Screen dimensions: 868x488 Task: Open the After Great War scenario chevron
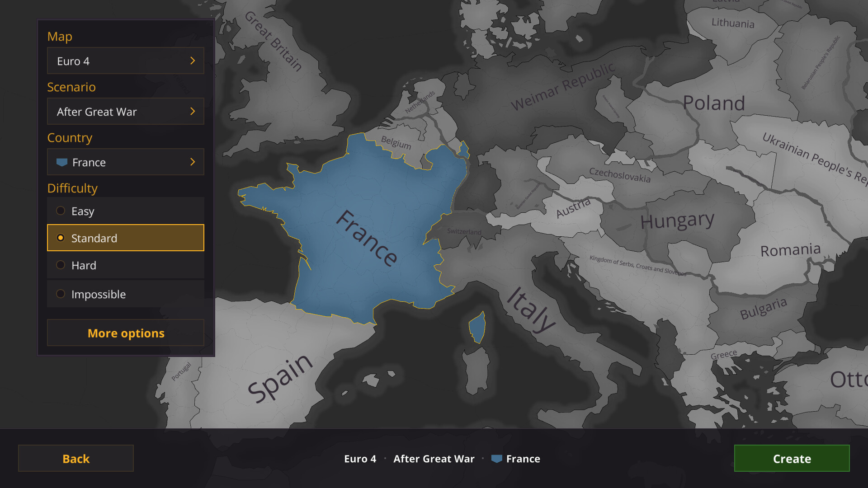coord(193,112)
